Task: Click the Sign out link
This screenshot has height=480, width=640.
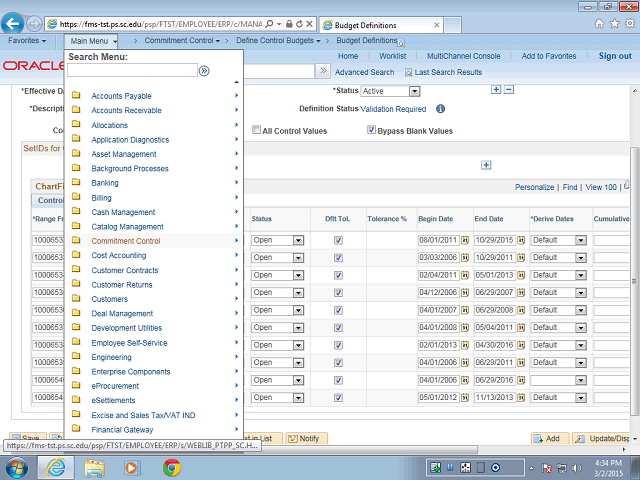Action: tap(614, 56)
